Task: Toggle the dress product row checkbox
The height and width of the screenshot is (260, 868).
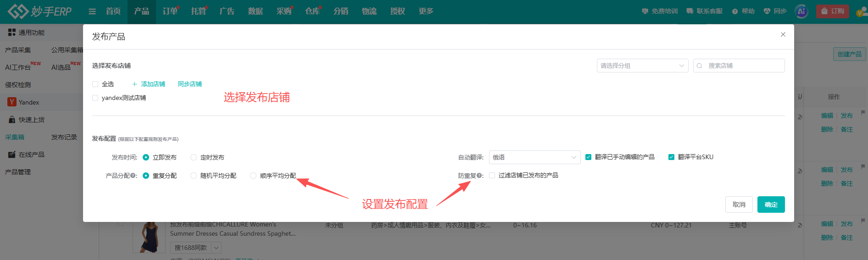Action: [x=120, y=223]
